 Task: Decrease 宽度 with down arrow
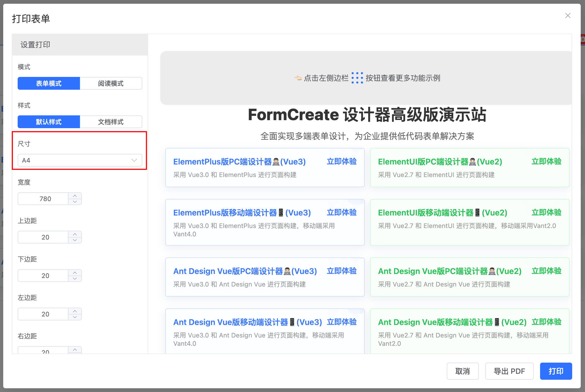tap(75, 202)
